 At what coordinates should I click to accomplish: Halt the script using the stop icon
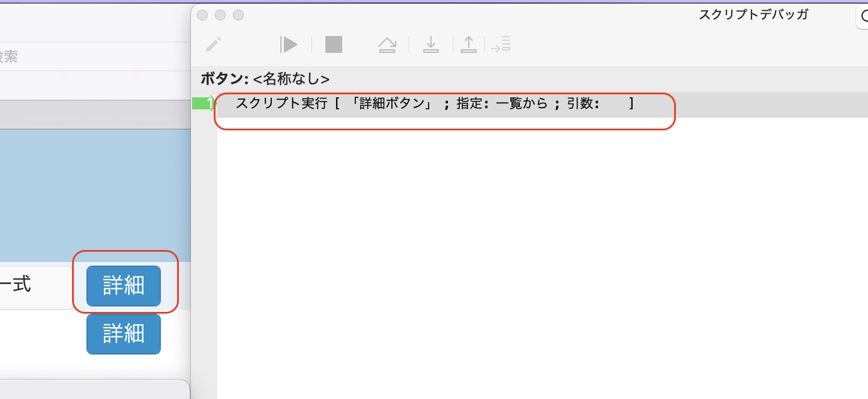[333, 44]
